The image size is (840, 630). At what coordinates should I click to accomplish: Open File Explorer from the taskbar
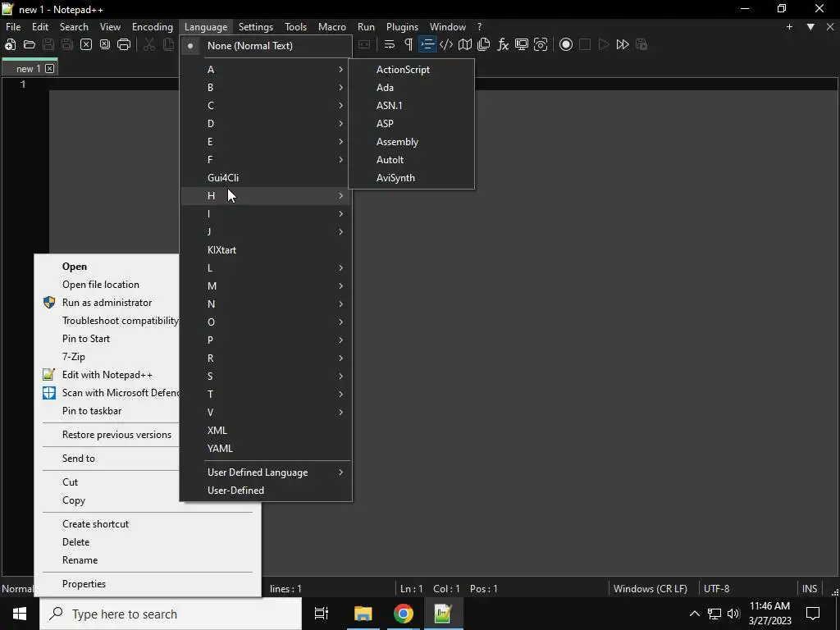point(363,614)
